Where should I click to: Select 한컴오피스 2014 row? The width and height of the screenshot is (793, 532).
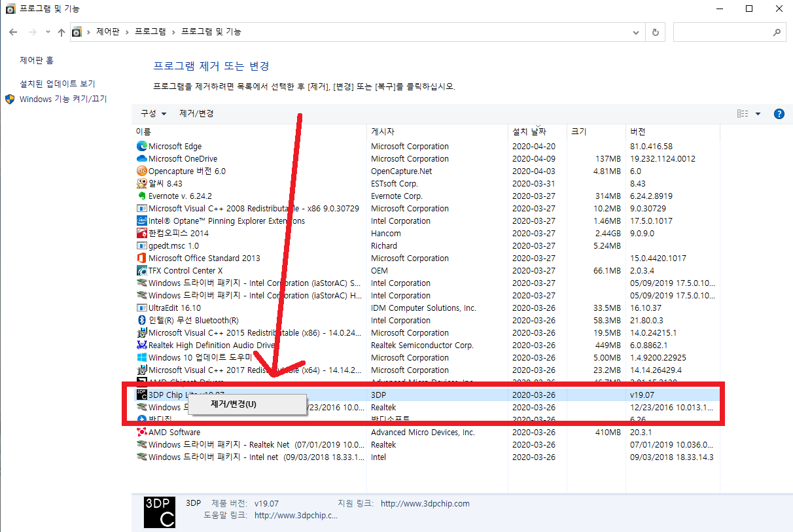pos(427,234)
